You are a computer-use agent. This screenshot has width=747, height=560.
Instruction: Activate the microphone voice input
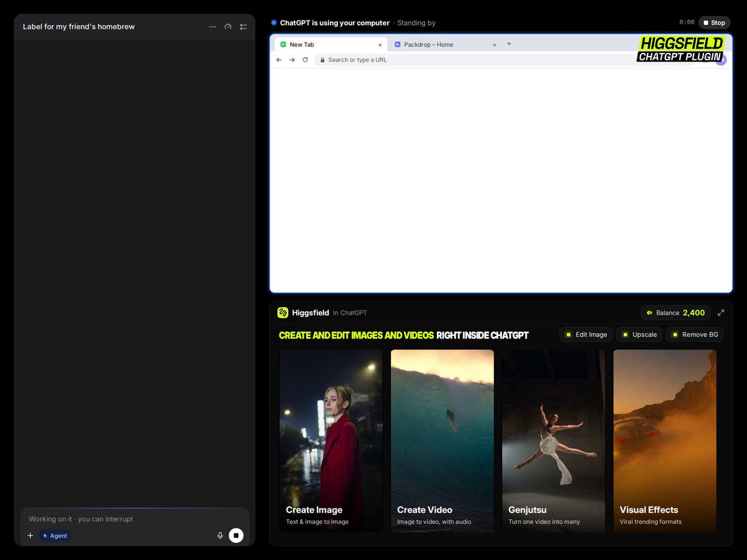(x=220, y=536)
